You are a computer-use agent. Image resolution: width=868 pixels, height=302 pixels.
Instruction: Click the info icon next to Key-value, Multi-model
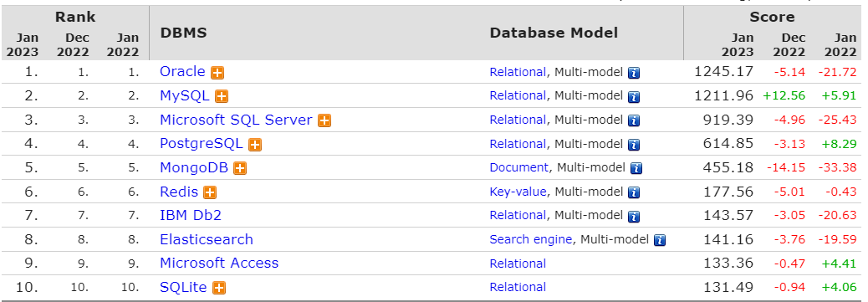634,192
